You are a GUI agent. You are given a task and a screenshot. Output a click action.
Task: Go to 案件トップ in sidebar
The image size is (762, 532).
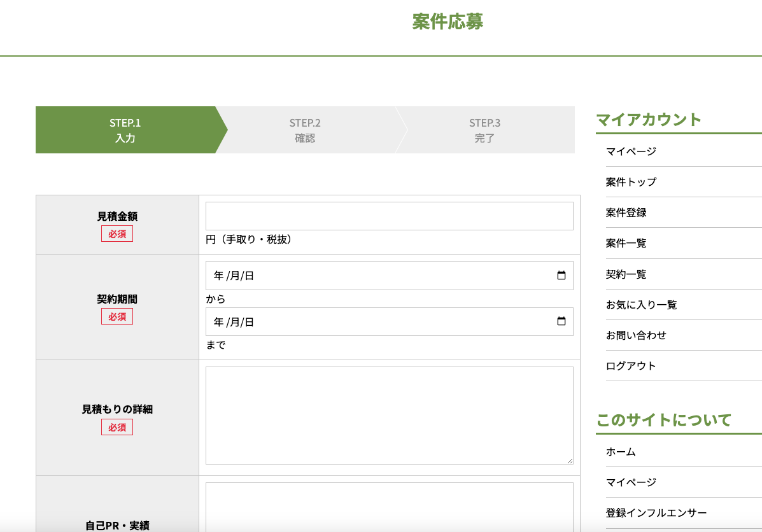pos(631,182)
